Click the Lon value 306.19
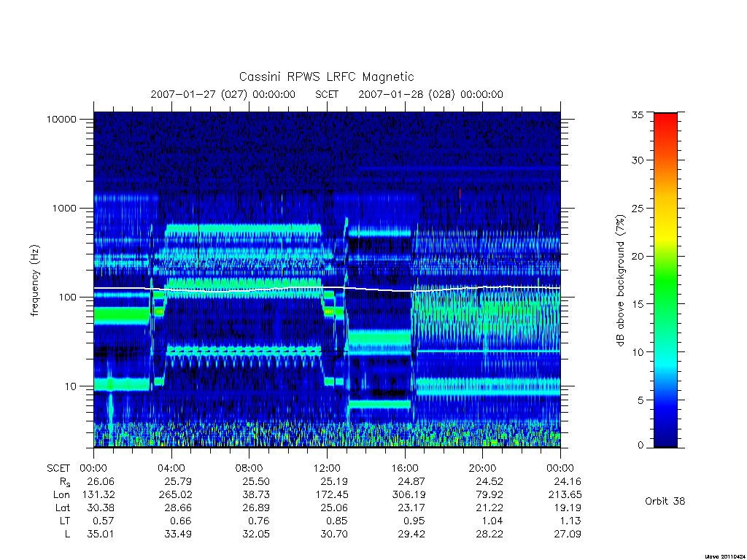747x560 pixels. [409, 495]
